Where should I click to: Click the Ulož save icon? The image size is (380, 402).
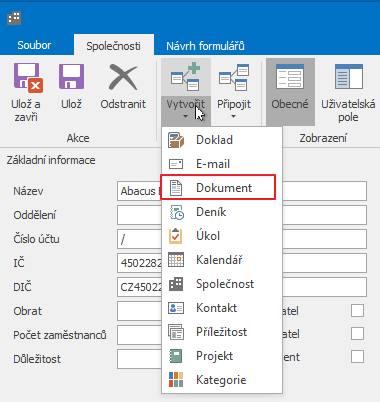[x=71, y=77]
